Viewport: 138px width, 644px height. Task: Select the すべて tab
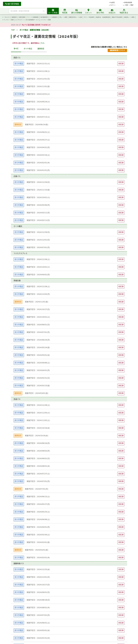click(16, 49)
